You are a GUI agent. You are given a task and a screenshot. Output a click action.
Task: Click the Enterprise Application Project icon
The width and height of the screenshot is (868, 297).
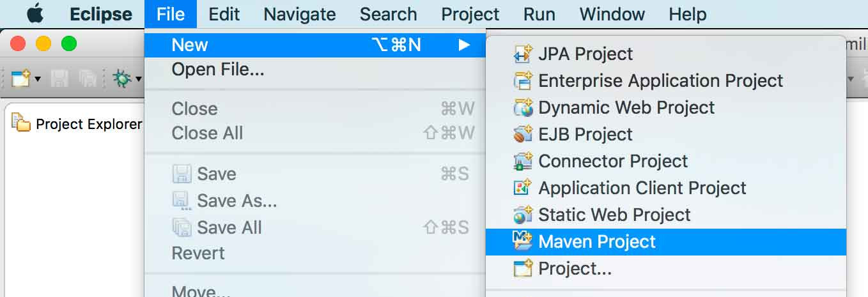pyautogui.click(x=523, y=81)
